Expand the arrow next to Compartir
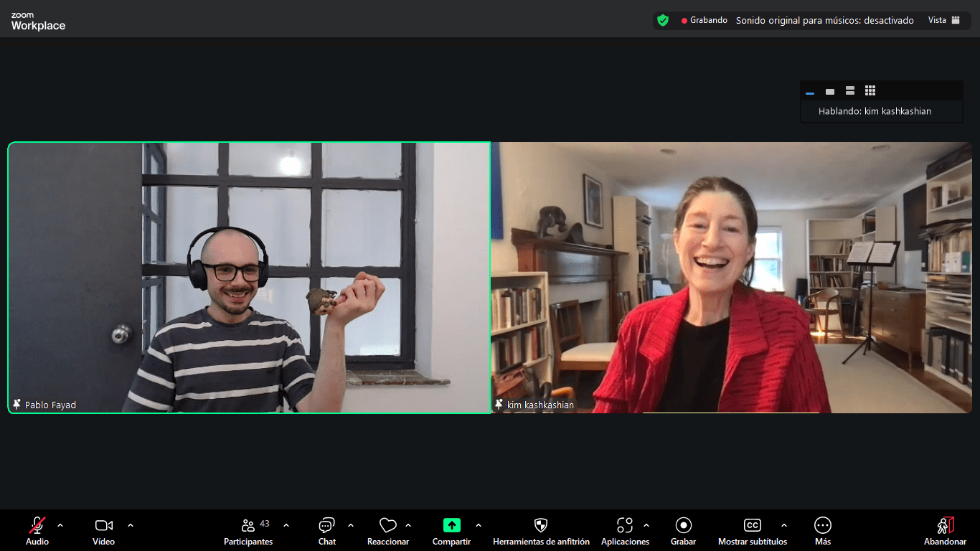The height and width of the screenshot is (551, 980). click(x=479, y=525)
